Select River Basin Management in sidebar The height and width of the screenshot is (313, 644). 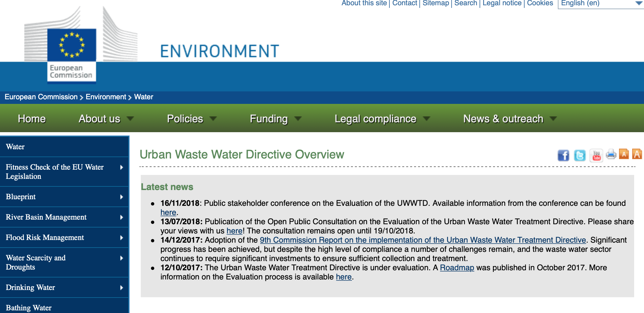[x=64, y=217]
